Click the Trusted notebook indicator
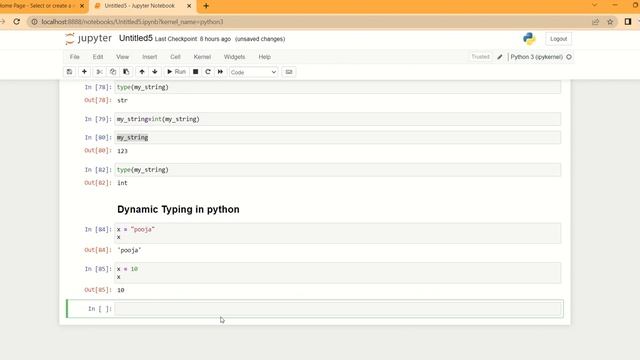Viewport: 640px width, 360px height. point(480,57)
